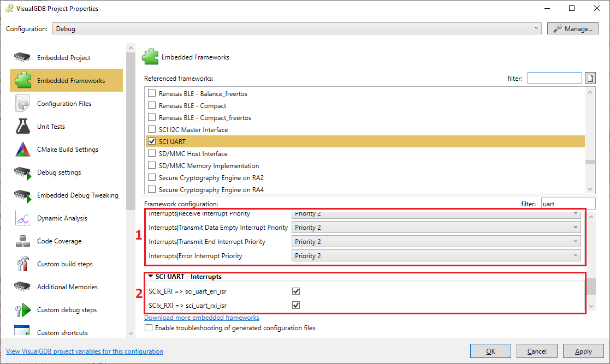Click the VisualGDB title bar app icon
The width and height of the screenshot is (610, 364).
pos(9,8)
